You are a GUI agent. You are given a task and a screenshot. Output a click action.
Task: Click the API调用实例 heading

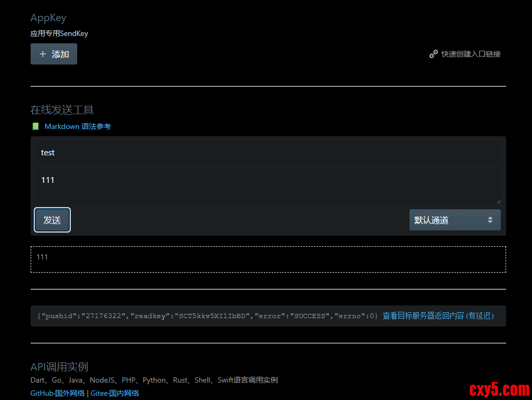pyautogui.click(x=59, y=367)
